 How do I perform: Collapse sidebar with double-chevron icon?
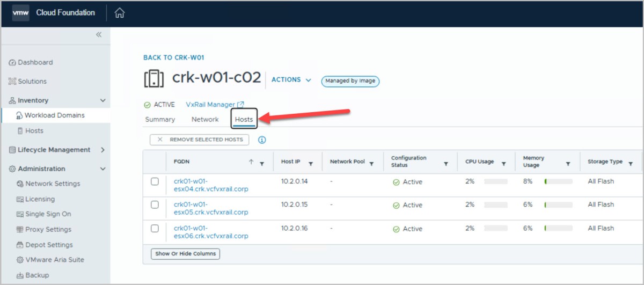coord(99,34)
